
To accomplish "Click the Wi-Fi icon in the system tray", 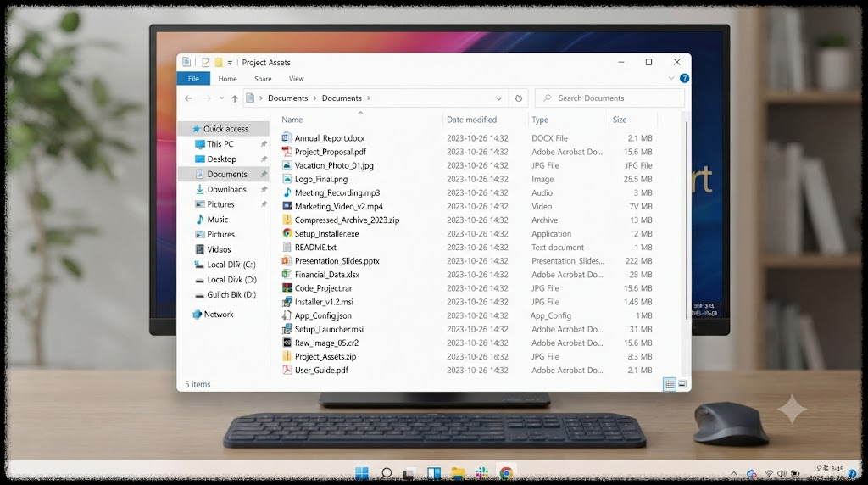I will tap(768, 473).
